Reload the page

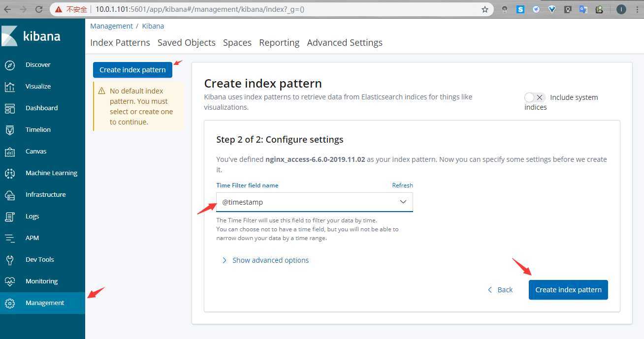point(39,9)
